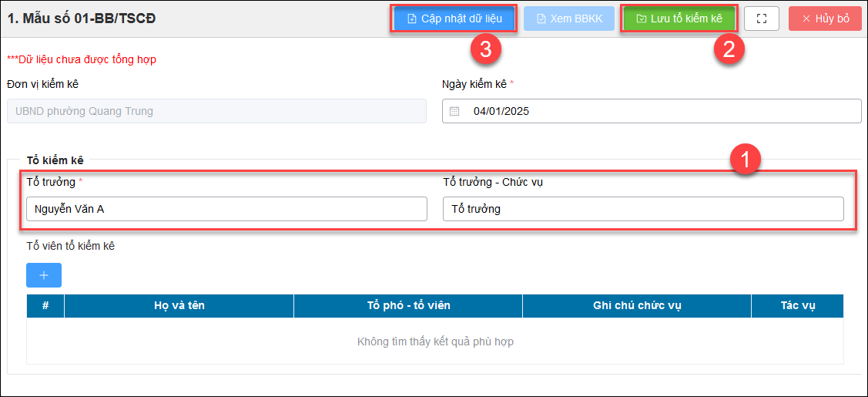This screenshot has width=868, height=397.
Task: Select the Đơn vị kiểm kê field
Action: coord(216,111)
